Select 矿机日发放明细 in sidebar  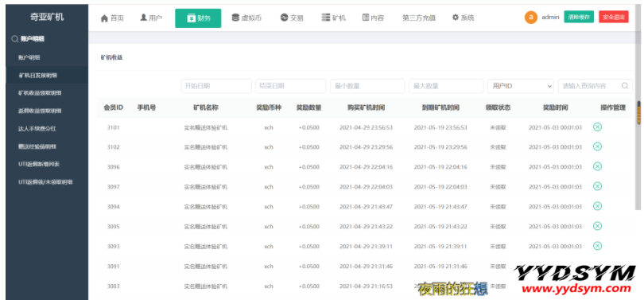38,76
